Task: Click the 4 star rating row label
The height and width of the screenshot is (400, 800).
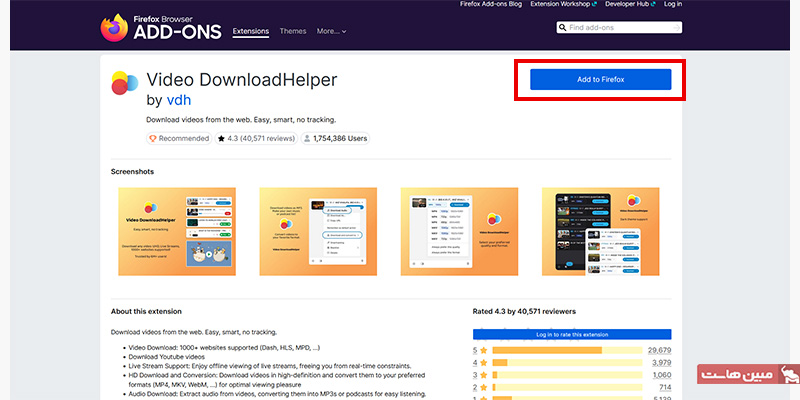Action: pyautogui.click(x=480, y=363)
